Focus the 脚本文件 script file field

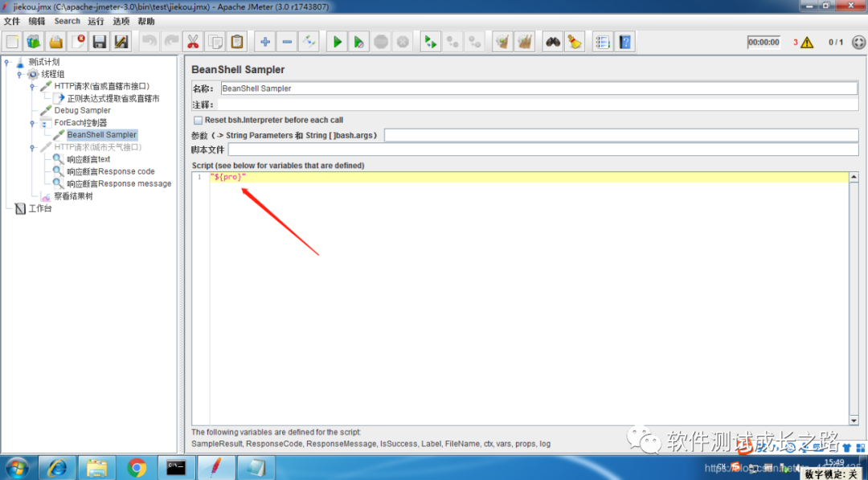click(x=543, y=150)
